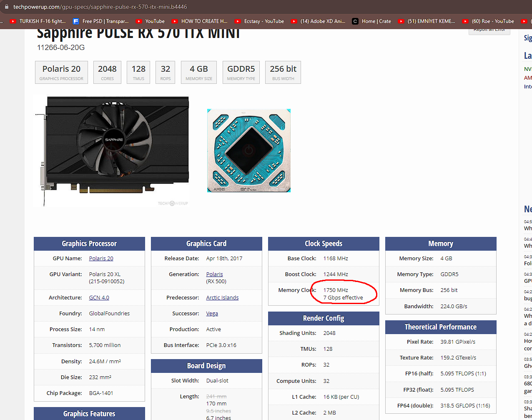View the Sapphire graphics card photo
Viewport: 532px width, 420px height.
[x=112, y=151]
